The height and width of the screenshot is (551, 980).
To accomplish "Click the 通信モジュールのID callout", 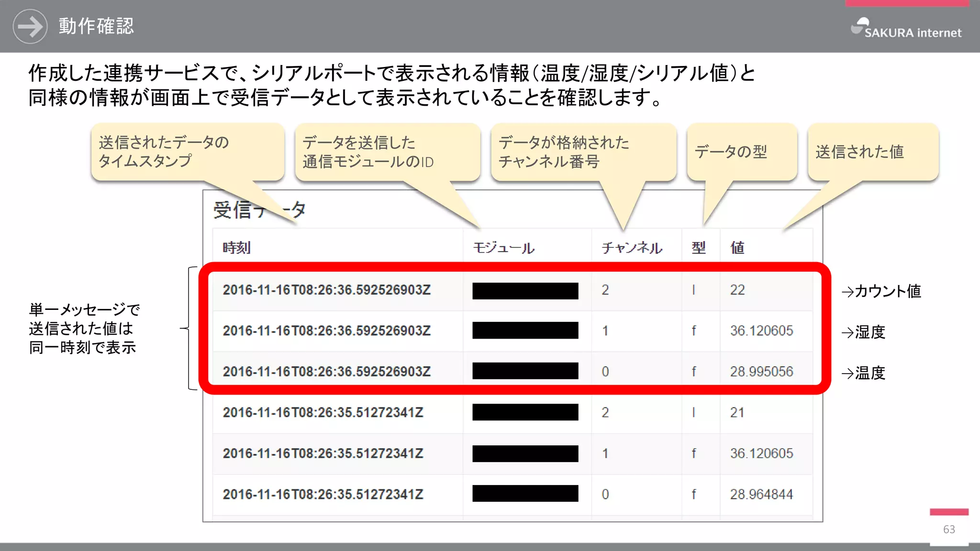I will (x=388, y=152).
